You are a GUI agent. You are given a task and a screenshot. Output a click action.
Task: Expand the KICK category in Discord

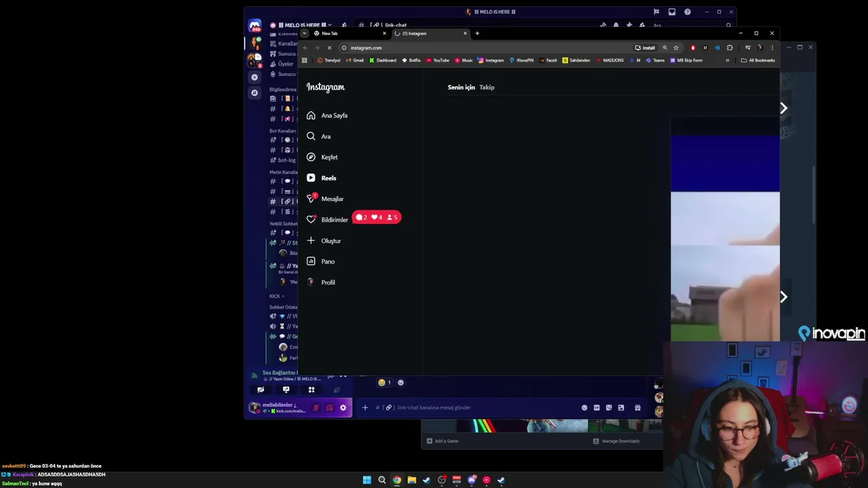pyautogui.click(x=277, y=296)
